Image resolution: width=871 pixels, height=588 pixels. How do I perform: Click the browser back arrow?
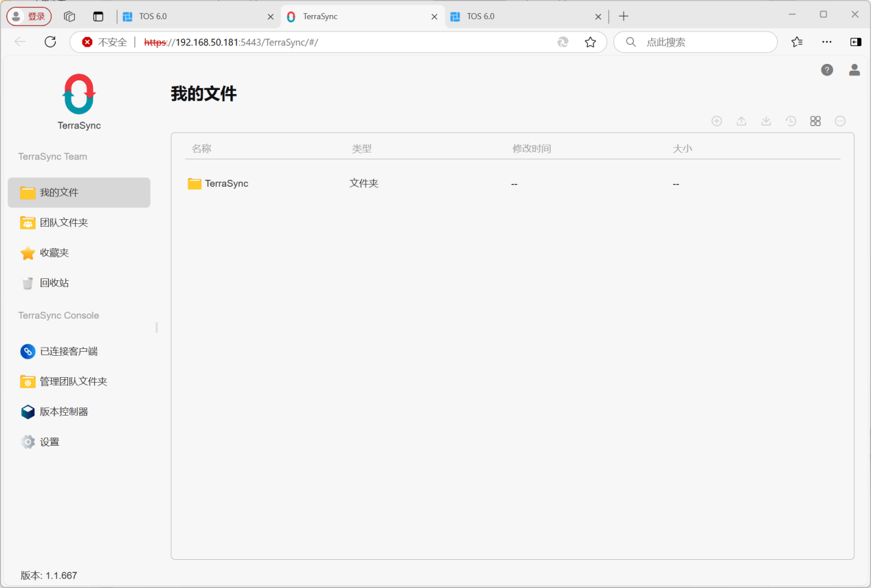click(20, 42)
